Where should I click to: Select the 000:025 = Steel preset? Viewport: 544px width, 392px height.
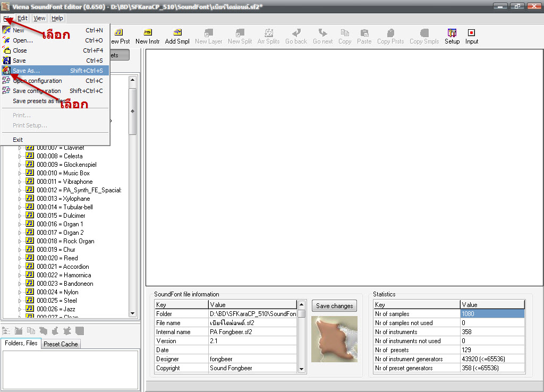pos(57,301)
